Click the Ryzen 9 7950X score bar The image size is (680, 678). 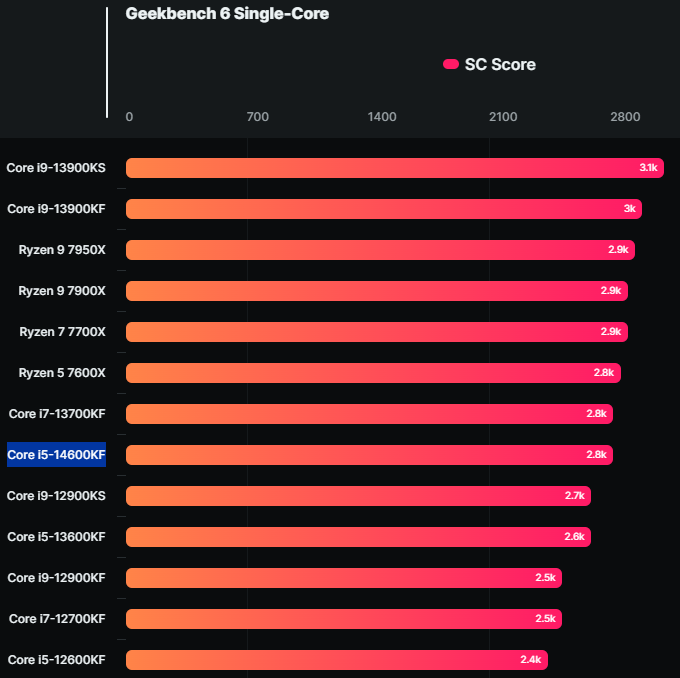380,250
